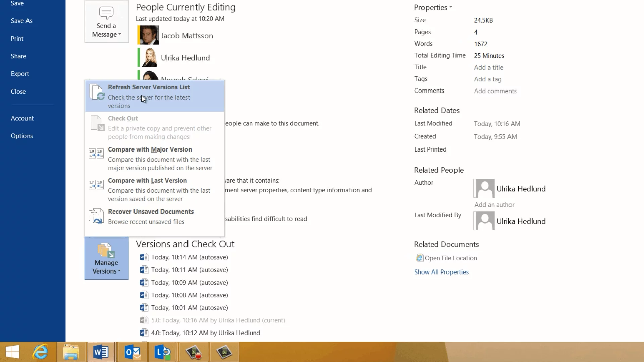The image size is (644, 362).
Task: Click the Add a tag field
Action: (x=488, y=79)
